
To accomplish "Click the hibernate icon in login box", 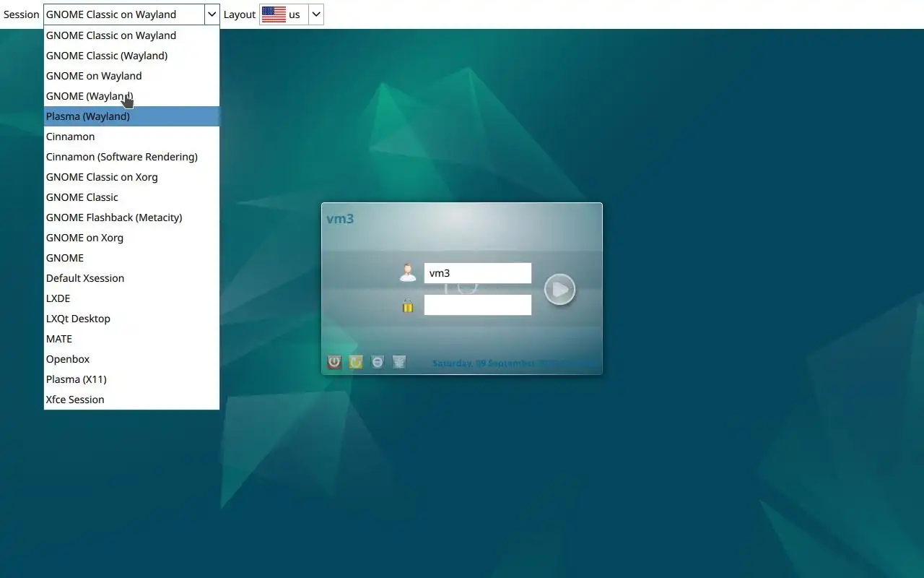I will pos(399,362).
